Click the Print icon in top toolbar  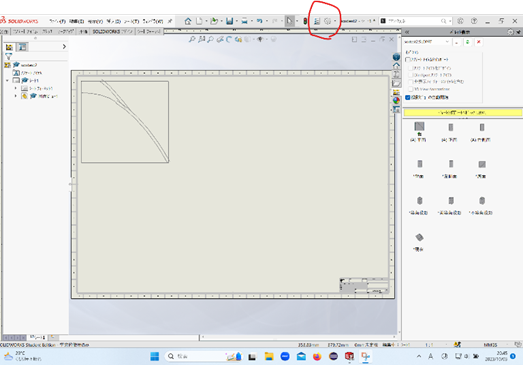(244, 21)
